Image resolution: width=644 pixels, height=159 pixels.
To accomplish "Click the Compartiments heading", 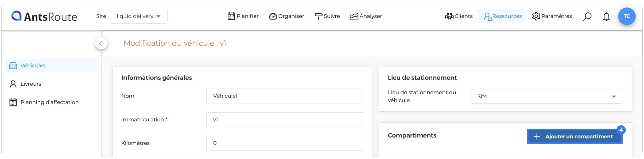I will click(x=412, y=135).
